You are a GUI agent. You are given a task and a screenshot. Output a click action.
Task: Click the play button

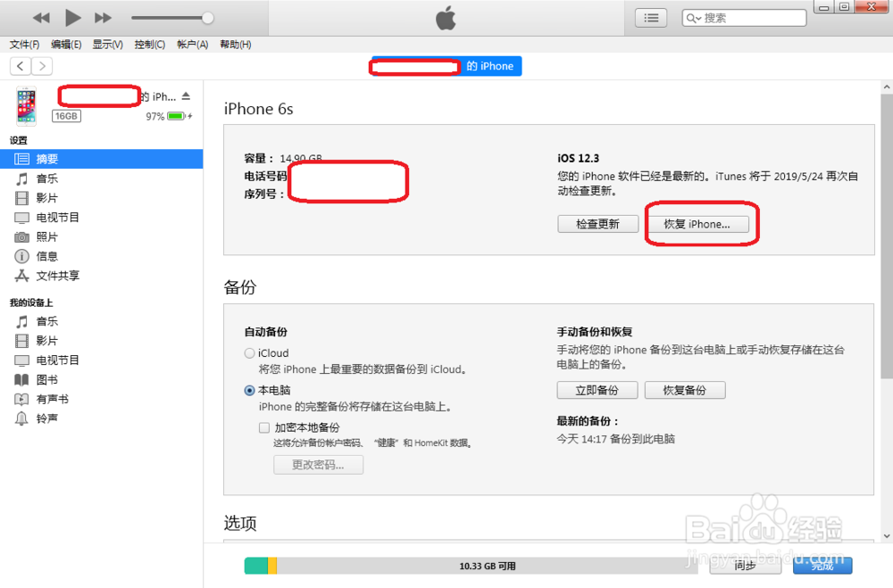coord(72,18)
